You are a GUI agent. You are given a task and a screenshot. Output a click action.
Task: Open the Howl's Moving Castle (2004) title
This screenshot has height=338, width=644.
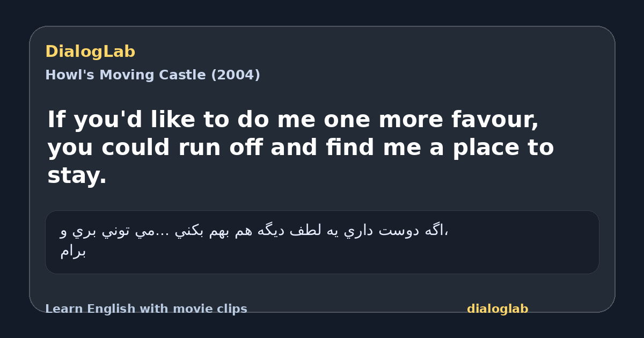pos(152,75)
